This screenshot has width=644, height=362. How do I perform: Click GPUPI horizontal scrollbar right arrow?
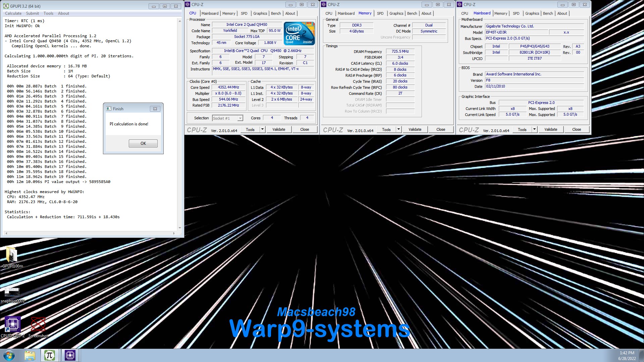click(x=174, y=233)
